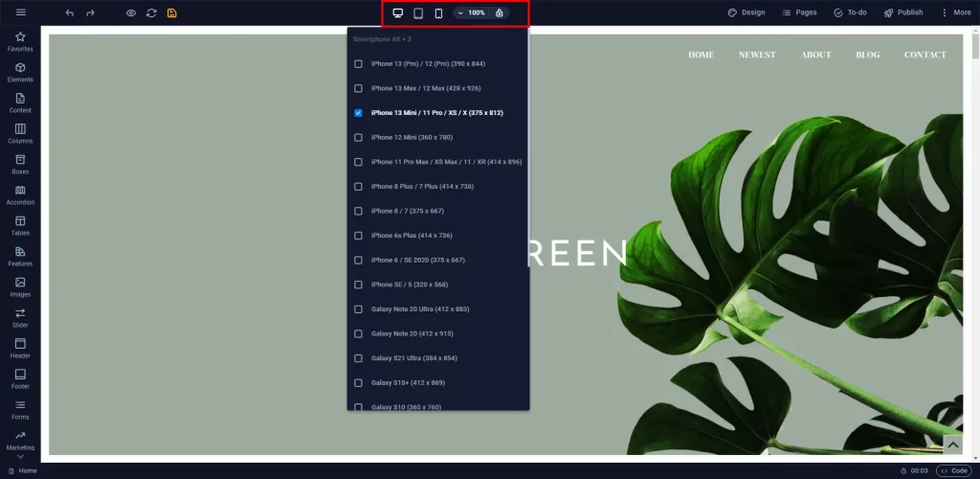This screenshot has height=479, width=980.
Task: Open Code view in status bar
Action: point(954,471)
